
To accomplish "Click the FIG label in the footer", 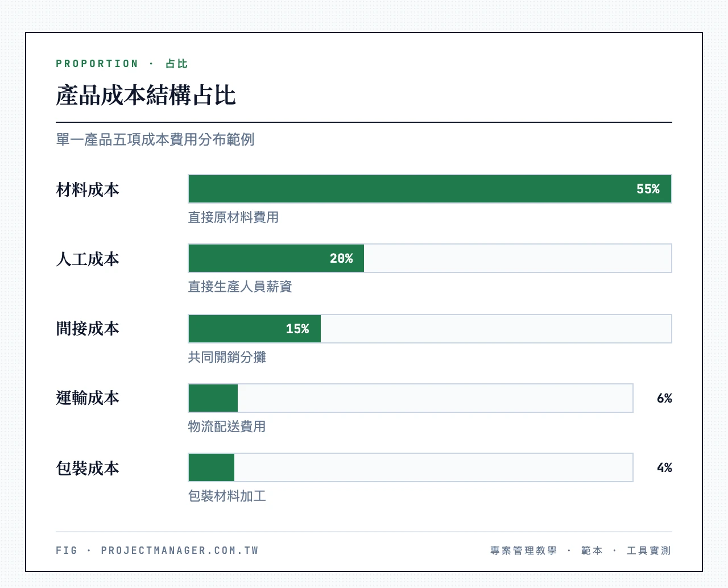I will 67,550.
